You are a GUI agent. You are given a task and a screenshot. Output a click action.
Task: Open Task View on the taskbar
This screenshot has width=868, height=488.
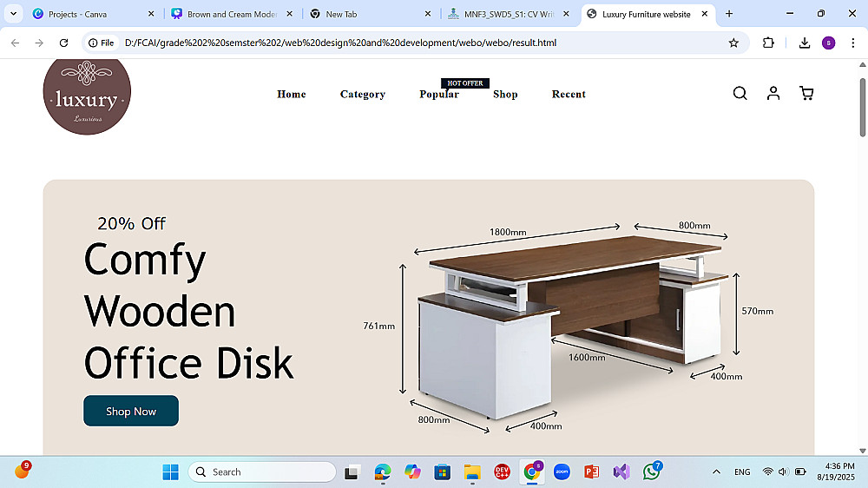pyautogui.click(x=352, y=472)
